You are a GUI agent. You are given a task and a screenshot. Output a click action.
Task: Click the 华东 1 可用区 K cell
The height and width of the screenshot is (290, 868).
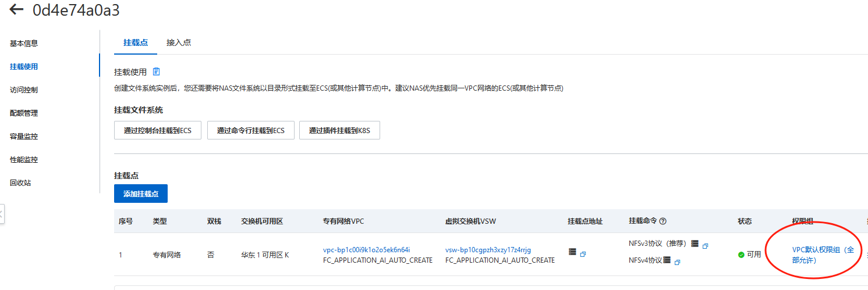pyautogui.click(x=265, y=255)
